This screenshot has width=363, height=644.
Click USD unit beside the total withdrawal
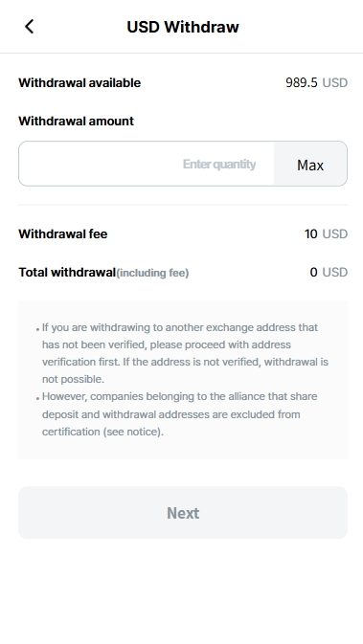(334, 273)
